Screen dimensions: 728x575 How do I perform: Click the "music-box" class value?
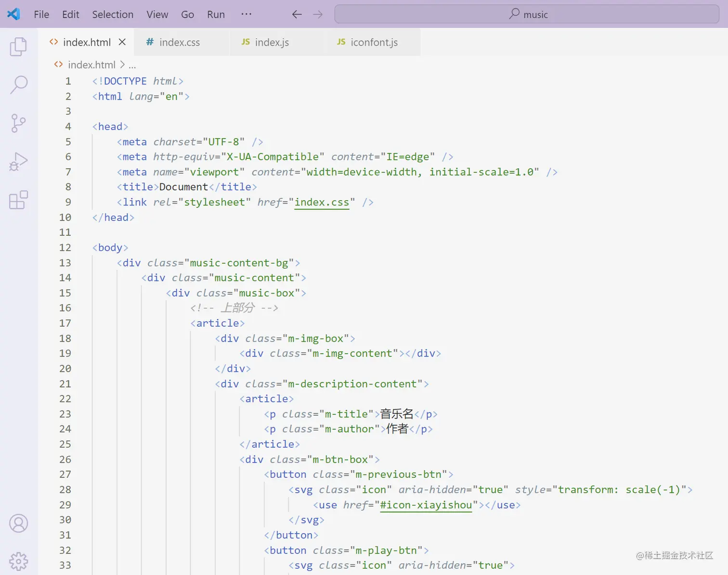[x=267, y=293]
